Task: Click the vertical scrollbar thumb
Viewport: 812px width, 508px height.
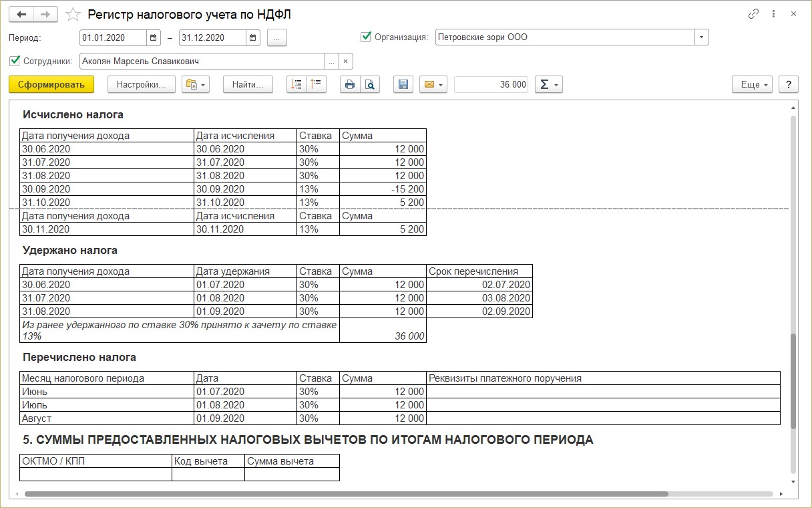Action: 793,381
